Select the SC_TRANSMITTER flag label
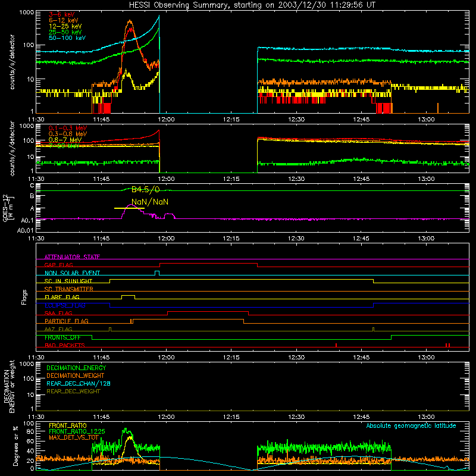 pos(69,289)
